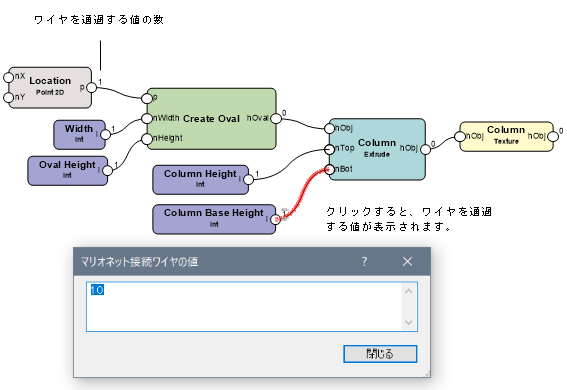
Task: Select the Width Int node
Action: [x=80, y=134]
